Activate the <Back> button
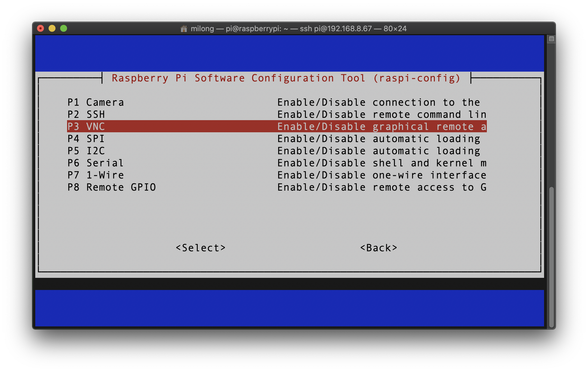The width and height of the screenshot is (588, 372). (378, 248)
